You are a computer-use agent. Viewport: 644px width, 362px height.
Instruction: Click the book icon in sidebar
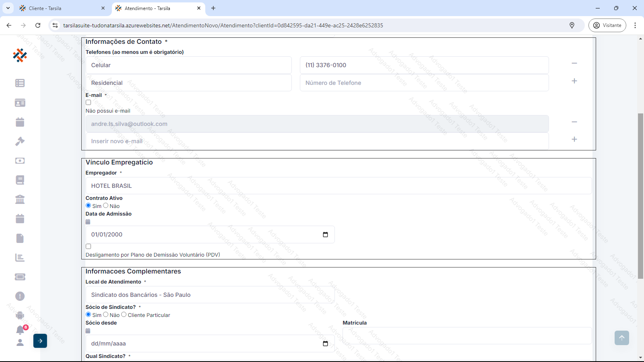[20, 180]
